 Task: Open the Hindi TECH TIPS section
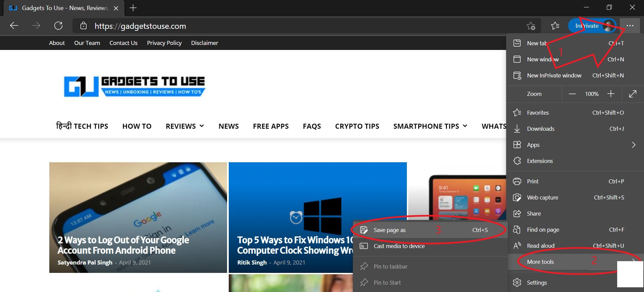82,126
